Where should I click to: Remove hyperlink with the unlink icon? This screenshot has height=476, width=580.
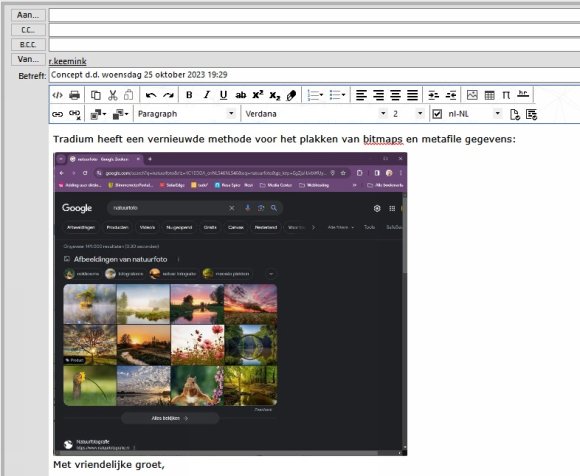point(74,114)
